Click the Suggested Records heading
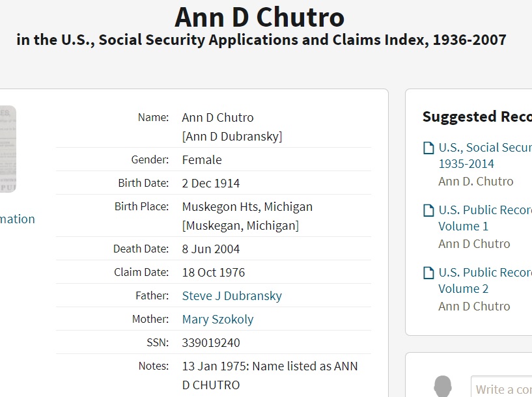Image resolution: width=532 pixels, height=397 pixels. pyautogui.click(x=477, y=116)
